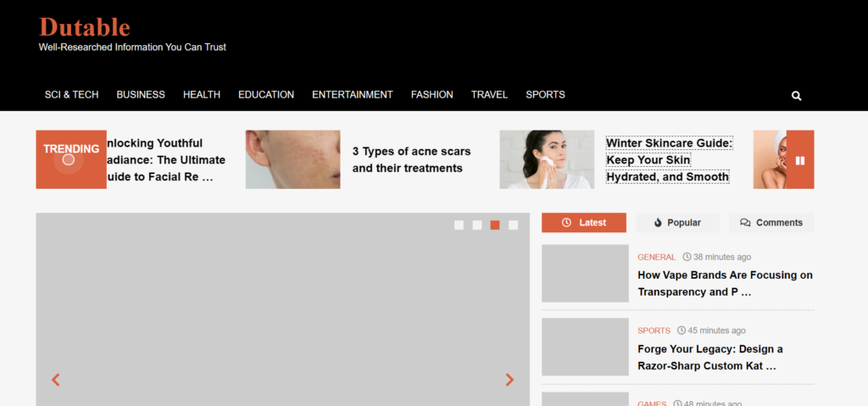Switch to the Popular tab
Image resolution: width=868 pixels, height=406 pixels.
pos(677,223)
